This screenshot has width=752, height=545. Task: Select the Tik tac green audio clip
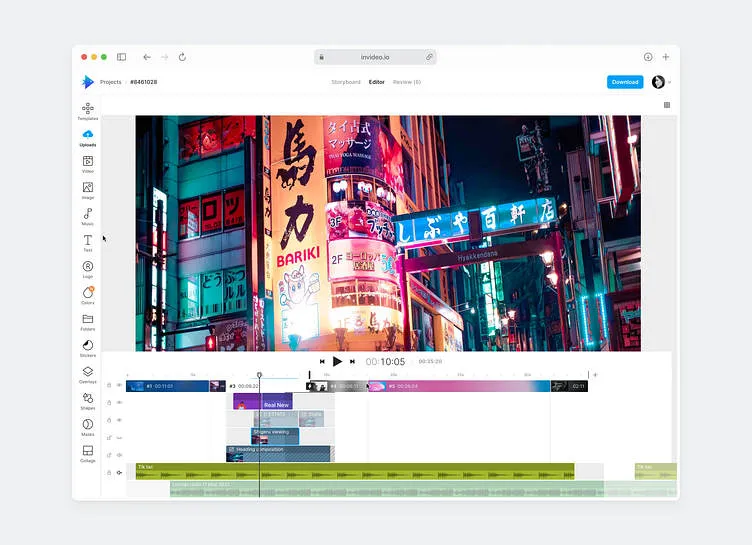[x=355, y=471]
